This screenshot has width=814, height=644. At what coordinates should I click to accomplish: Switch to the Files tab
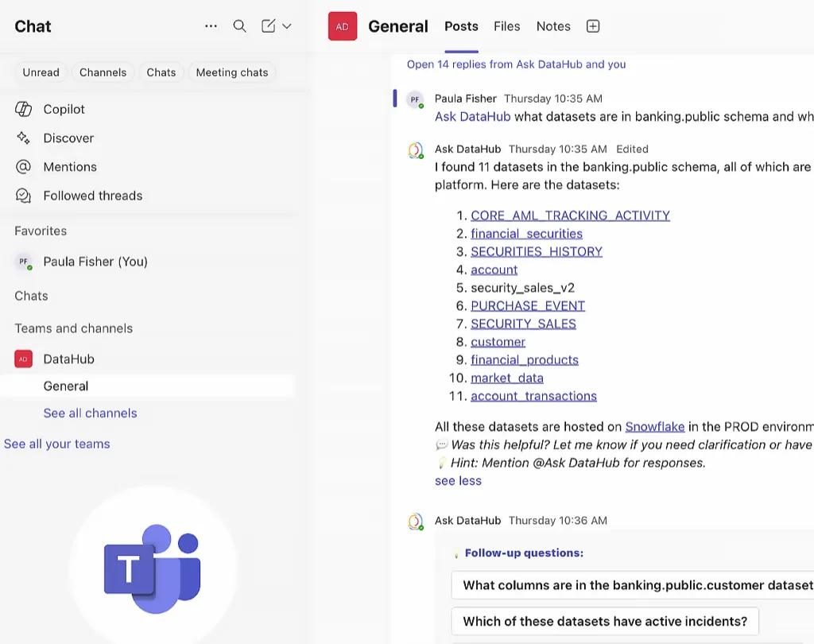[x=506, y=26]
